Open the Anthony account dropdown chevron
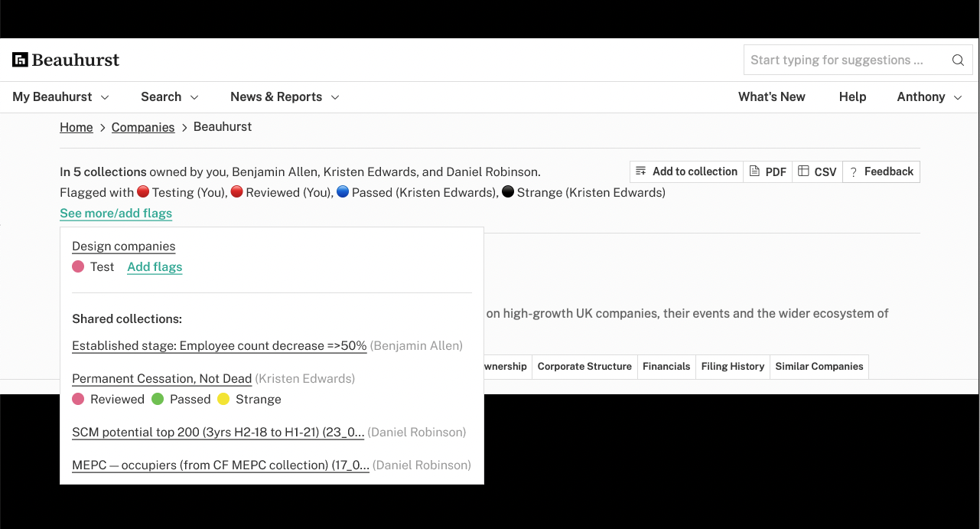Viewport: 980px width, 529px height. click(x=958, y=97)
